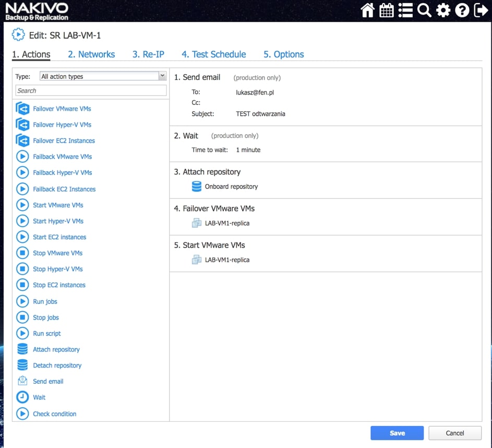
Task: Open the calendar icon in header
Action: click(387, 10)
